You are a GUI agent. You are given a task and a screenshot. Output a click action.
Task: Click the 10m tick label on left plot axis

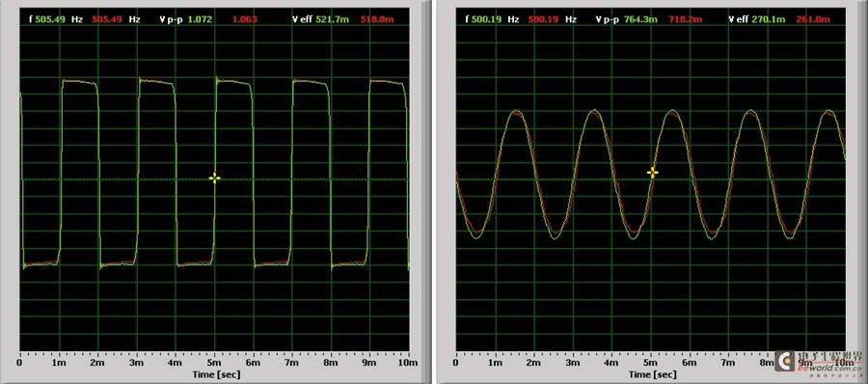click(408, 363)
